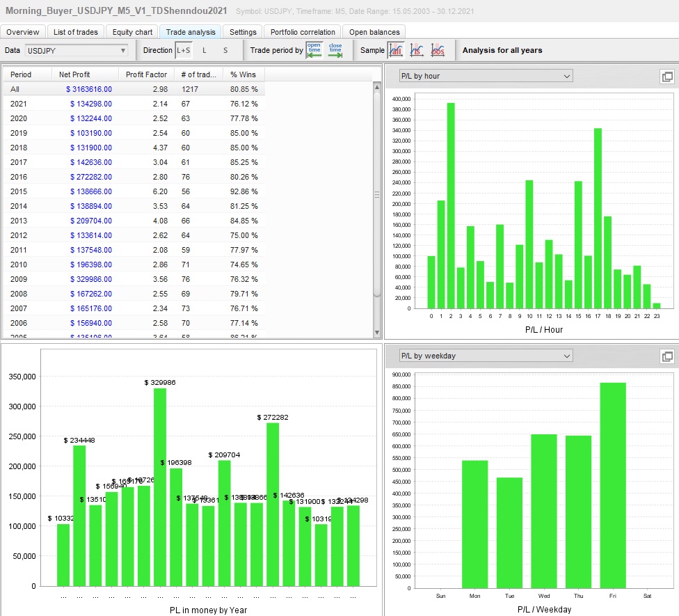Switch to the Equity chart tab
The width and height of the screenshot is (679, 616).
[132, 32]
